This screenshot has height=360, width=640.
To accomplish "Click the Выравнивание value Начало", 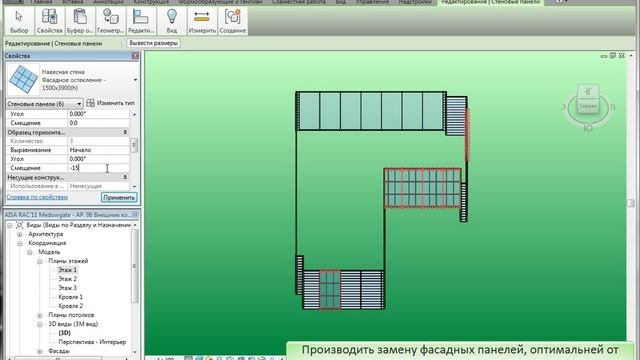I will tap(98, 150).
